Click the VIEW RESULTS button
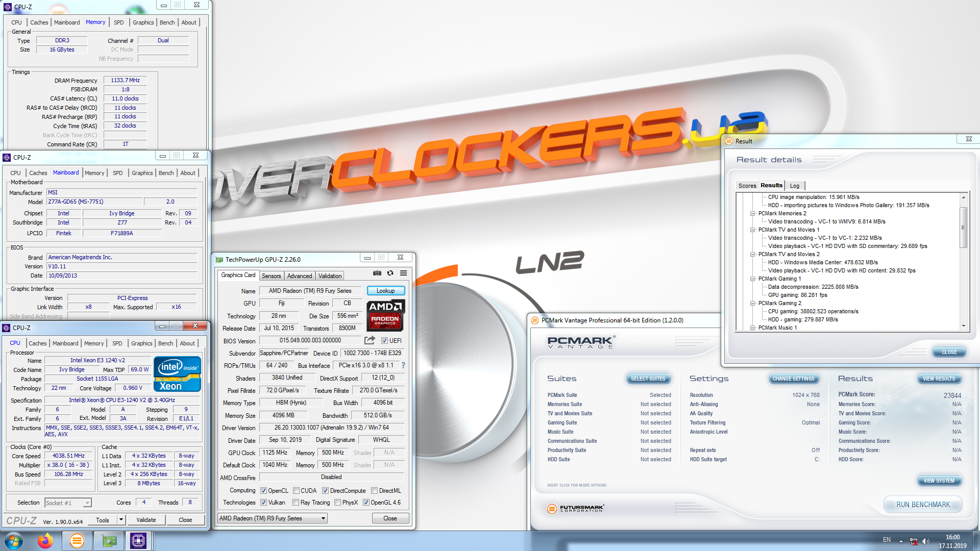The image size is (980, 551). pos(939,379)
